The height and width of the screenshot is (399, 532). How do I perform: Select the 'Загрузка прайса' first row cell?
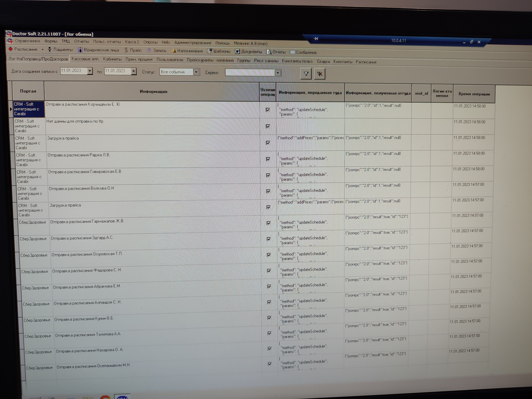[63, 138]
